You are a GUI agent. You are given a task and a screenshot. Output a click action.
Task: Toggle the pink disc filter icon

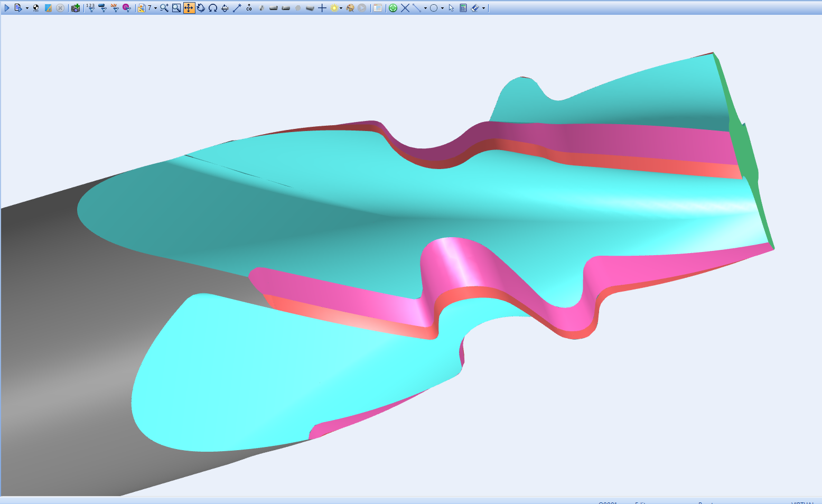point(126,8)
